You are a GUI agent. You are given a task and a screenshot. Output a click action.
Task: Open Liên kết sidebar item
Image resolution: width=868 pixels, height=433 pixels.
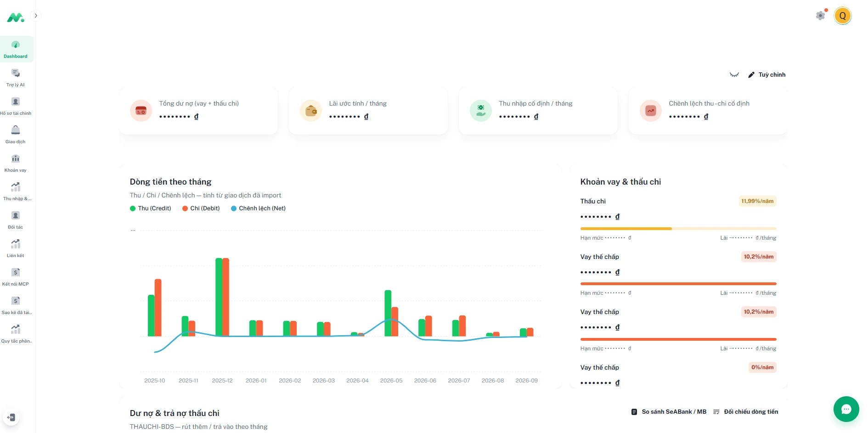[16, 248]
